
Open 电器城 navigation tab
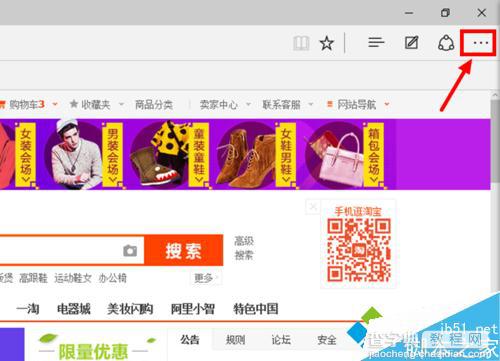[74, 309]
